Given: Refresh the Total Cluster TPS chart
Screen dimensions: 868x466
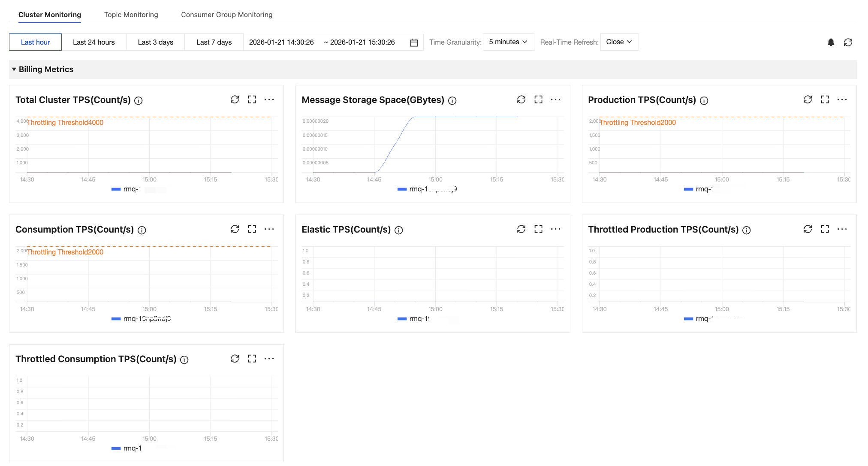Looking at the screenshot, I should click(235, 100).
